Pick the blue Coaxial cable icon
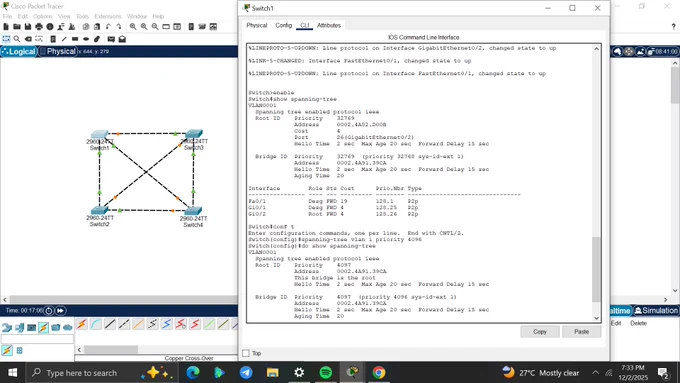Viewport: 680px width, 383px height. 167,324
